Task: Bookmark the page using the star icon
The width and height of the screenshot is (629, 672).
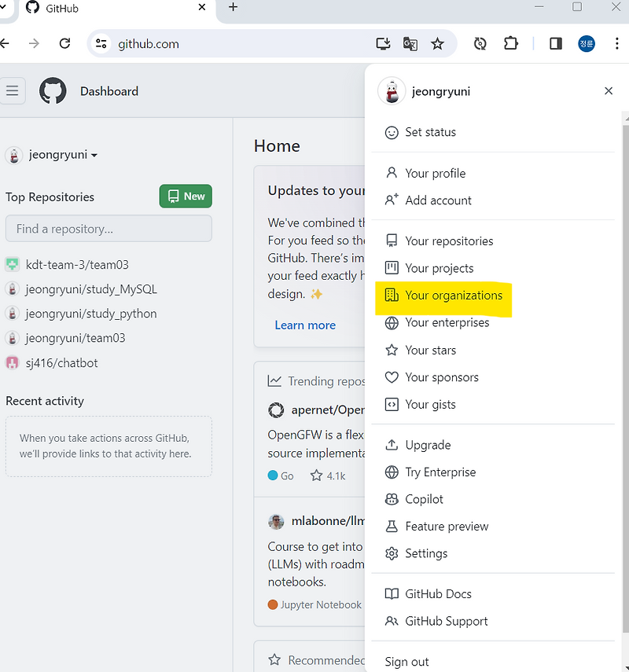Action: pos(439,45)
